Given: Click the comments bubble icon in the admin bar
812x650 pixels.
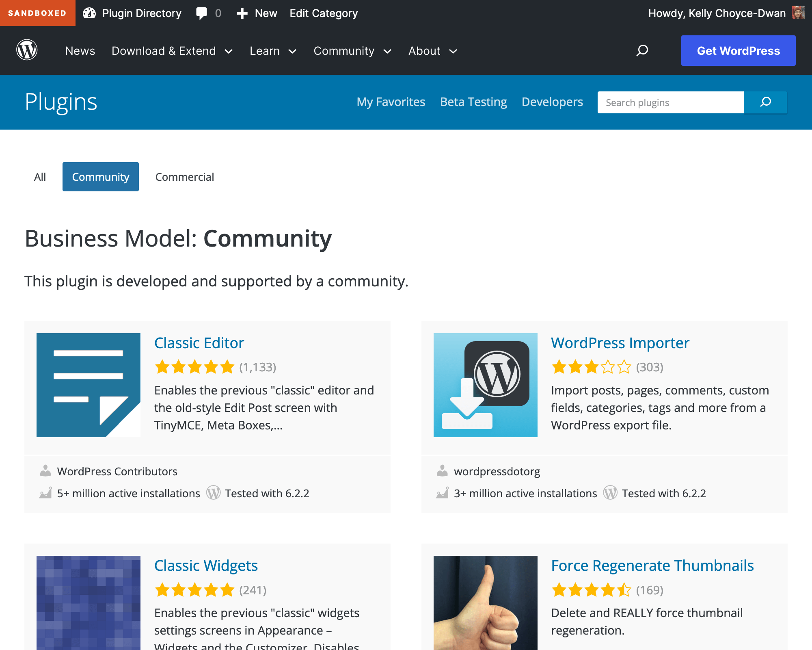Looking at the screenshot, I should tap(201, 13).
